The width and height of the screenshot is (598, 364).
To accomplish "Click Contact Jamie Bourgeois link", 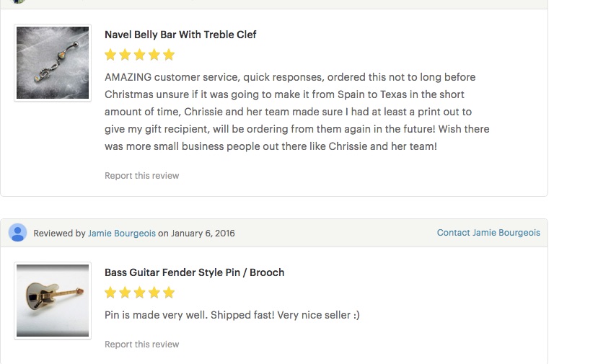I will point(488,233).
